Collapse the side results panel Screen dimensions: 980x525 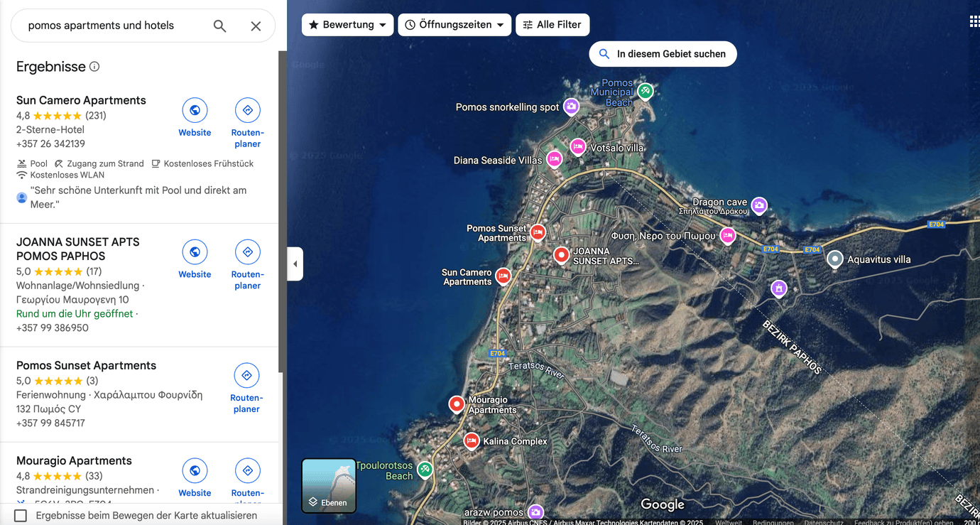(x=295, y=264)
